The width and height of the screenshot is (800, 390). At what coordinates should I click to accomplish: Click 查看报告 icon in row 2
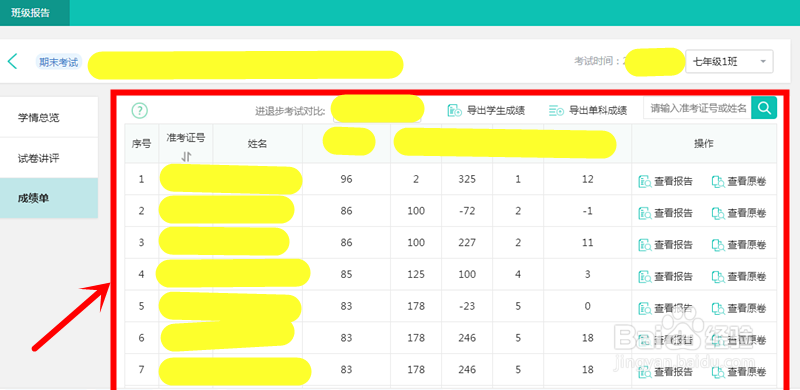coord(645,213)
